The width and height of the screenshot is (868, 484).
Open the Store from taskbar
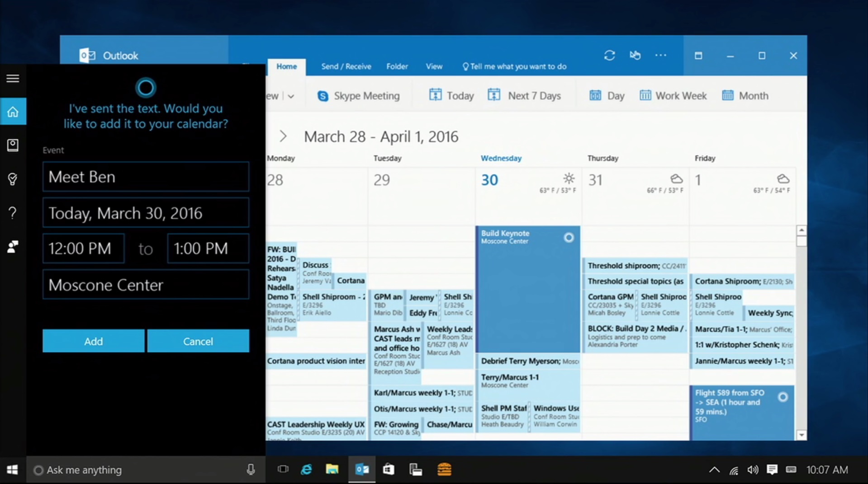click(x=389, y=470)
